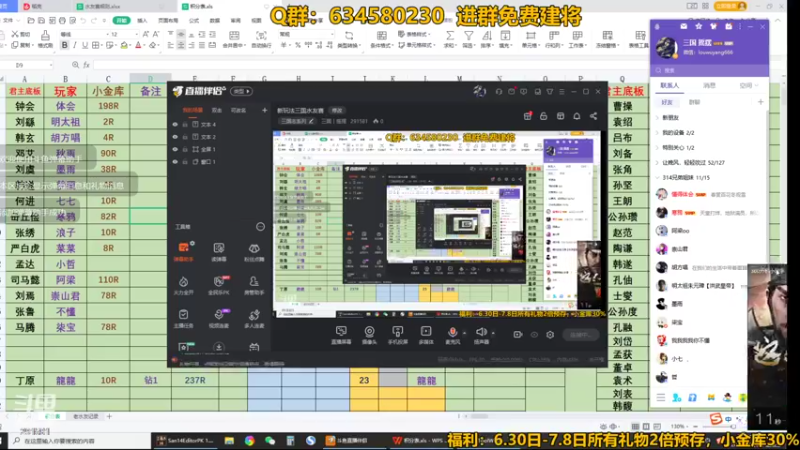The image size is (800, 450).
Task: Click the plus button in QQ friends tab
Action: pyautogui.click(x=760, y=102)
